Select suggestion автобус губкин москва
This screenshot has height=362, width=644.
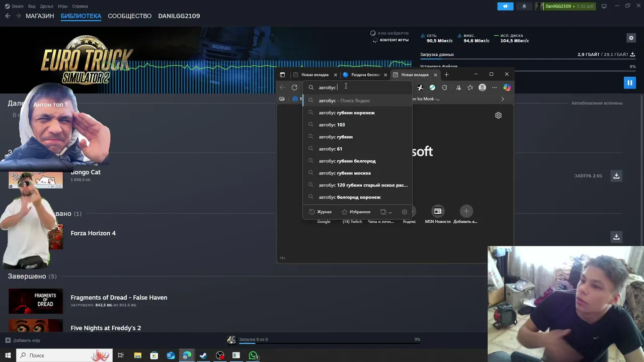coord(357,173)
